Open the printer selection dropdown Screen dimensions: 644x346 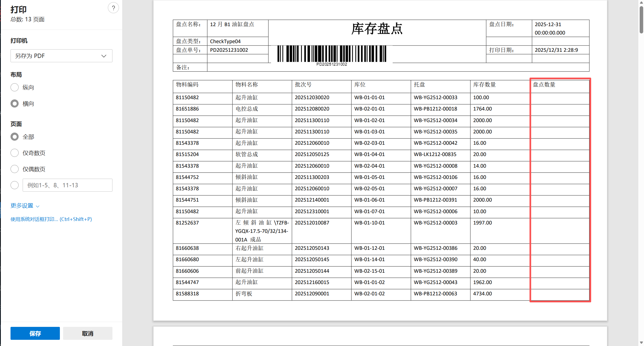click(61, 56)
